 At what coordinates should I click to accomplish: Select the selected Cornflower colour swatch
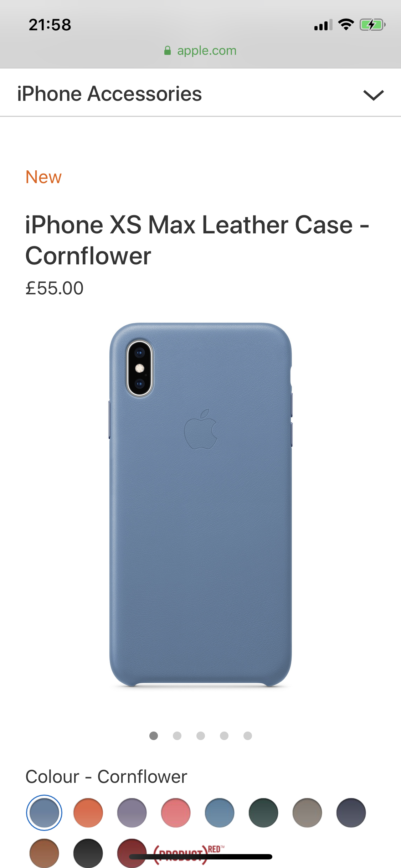tap(44, 813)
